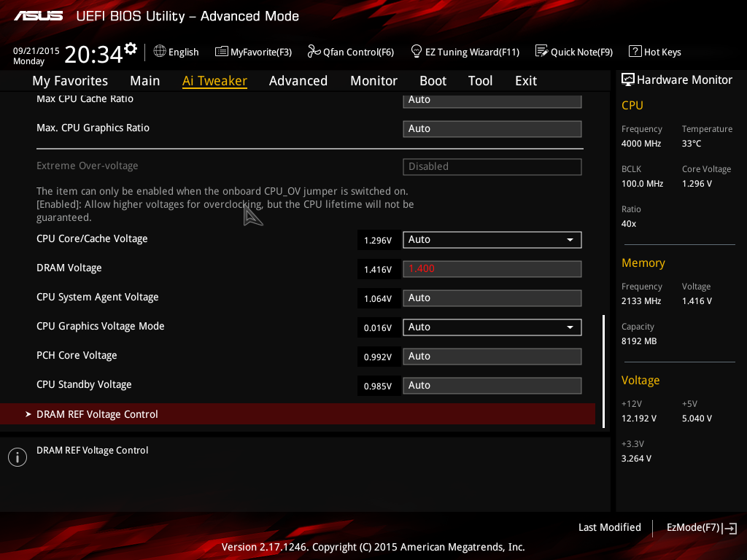Click the Quick Note pencil icon
The image size is (747, 560).
pyautogui.click(x=542, y=51)
